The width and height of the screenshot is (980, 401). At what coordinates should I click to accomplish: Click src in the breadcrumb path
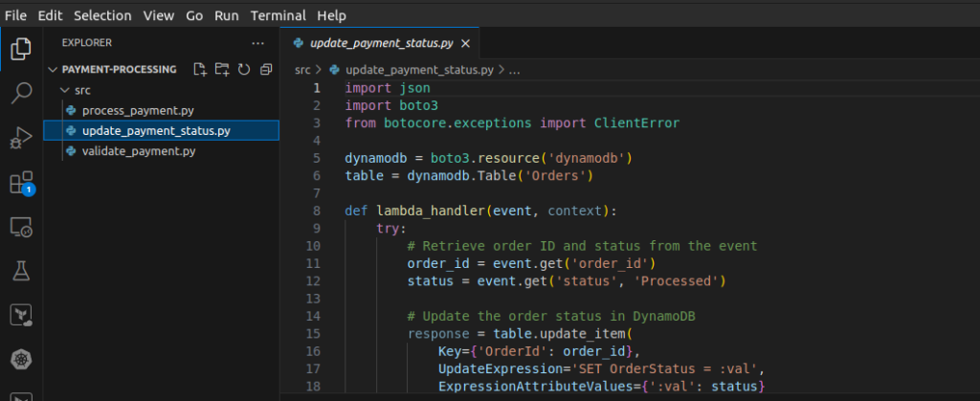click(x=302, y=70)
